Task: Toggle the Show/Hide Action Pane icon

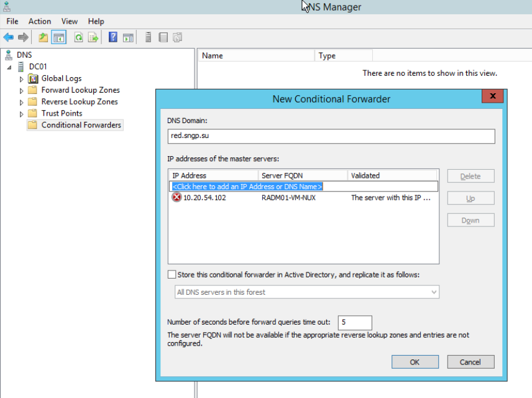Action: coord(128,37)
